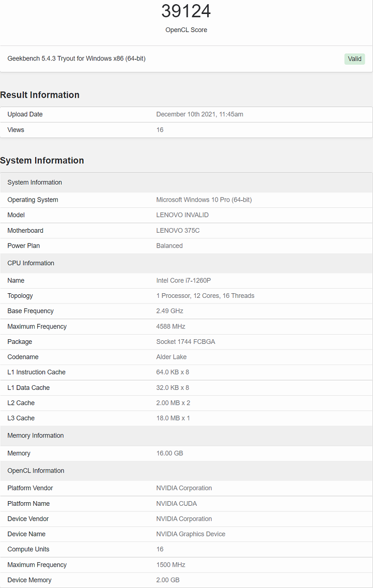Click the Power Plan Balanced value
The height and width of the screenshot is (588, 373).
click(x=169, y=246)
